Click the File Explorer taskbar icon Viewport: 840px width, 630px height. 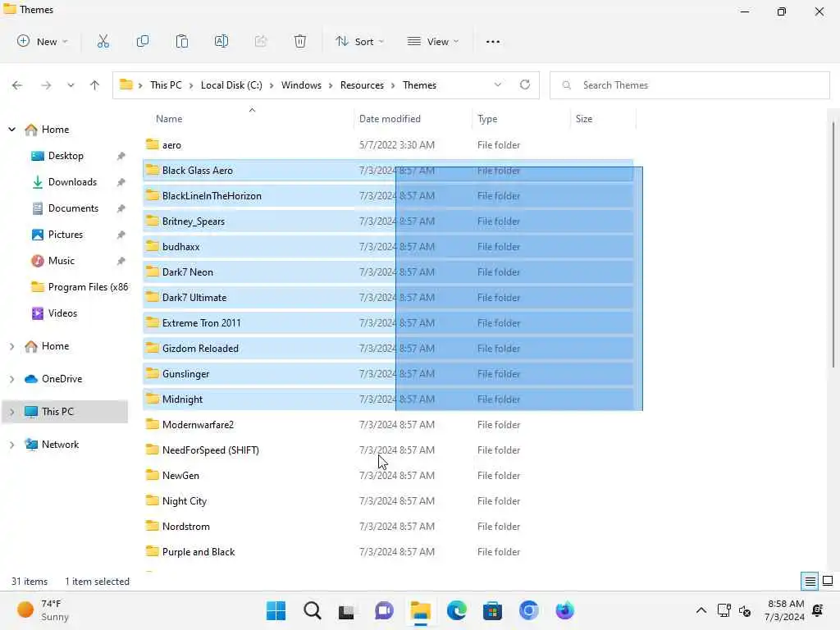[421, 610]
